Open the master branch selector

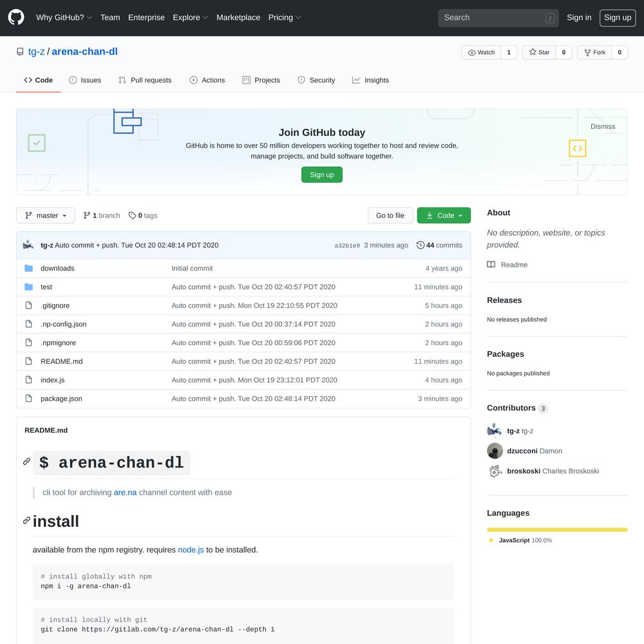click(46, 216)
